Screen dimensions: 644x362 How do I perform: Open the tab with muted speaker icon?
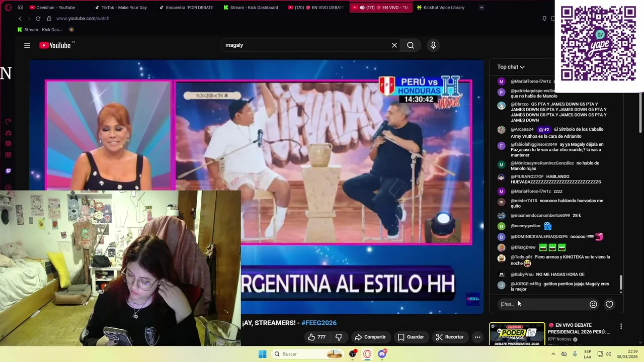[380, 8]
